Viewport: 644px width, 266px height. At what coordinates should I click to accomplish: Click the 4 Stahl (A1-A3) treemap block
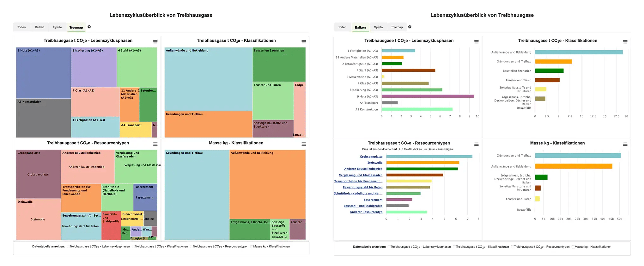point(137,67)
